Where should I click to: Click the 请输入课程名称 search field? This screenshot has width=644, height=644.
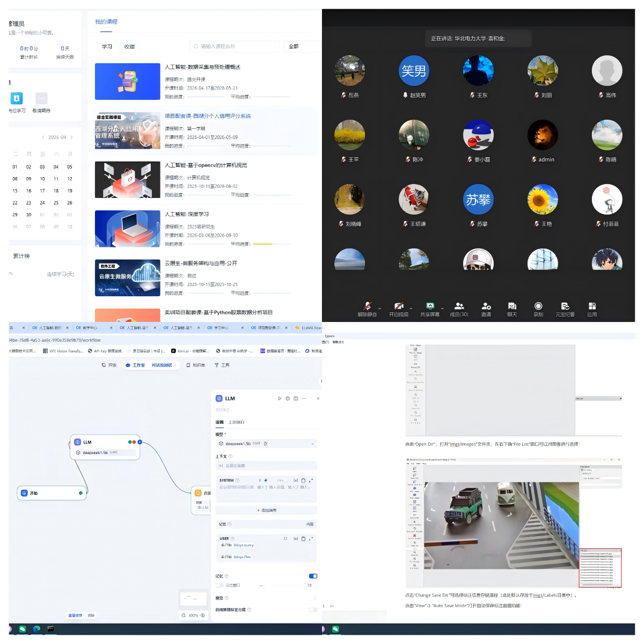pyautogui.click(x=235, y=47)
